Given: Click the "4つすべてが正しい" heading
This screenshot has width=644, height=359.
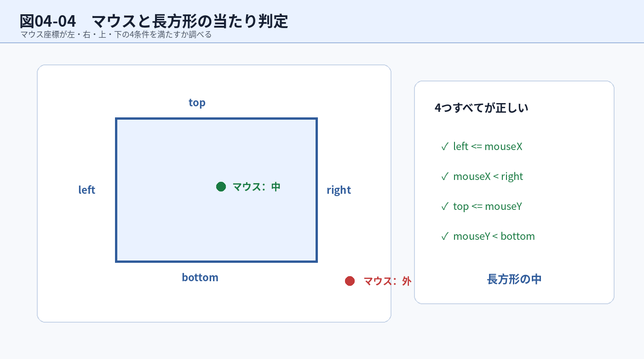Looking at the screenshot, I should tap(482, 108).
